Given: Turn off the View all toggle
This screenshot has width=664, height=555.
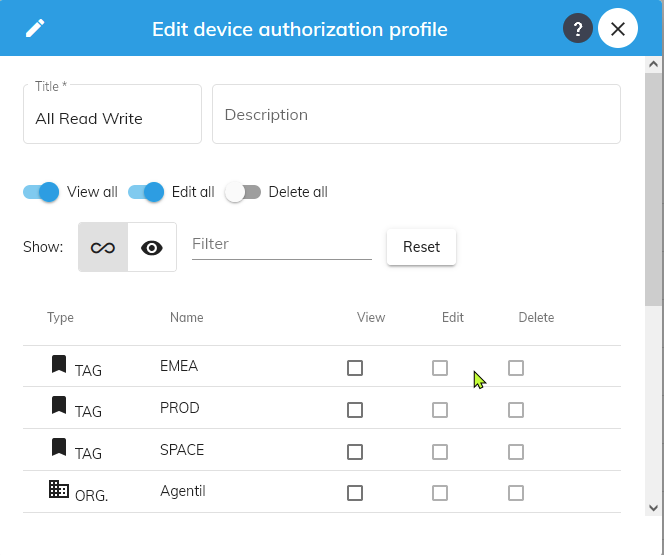Looking at the screenshot, I should click(42, 192).
